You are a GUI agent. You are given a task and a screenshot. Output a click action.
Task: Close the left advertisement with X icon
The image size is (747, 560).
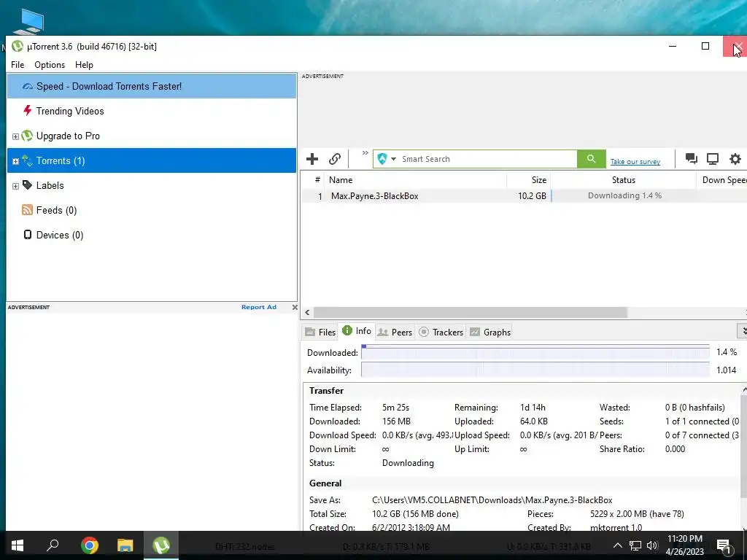295,307
